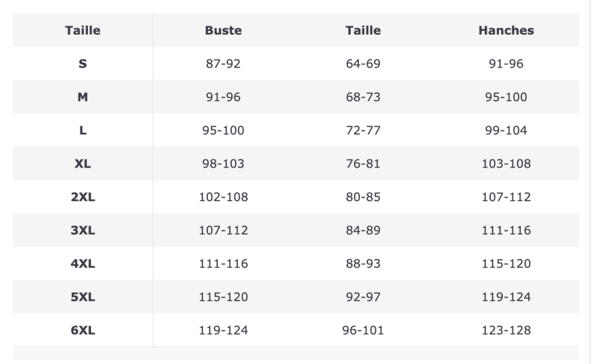Click the waist value 84-89
Screen dimensions: 592x364
(x=363, y=230)
